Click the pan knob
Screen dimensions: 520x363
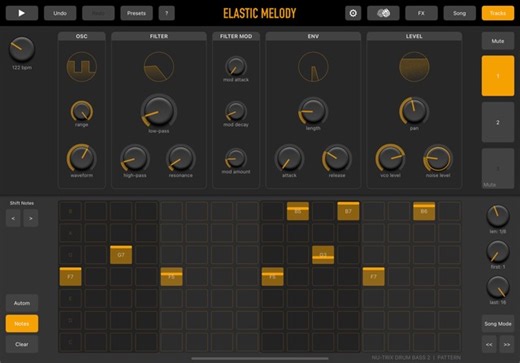[414, 111]
